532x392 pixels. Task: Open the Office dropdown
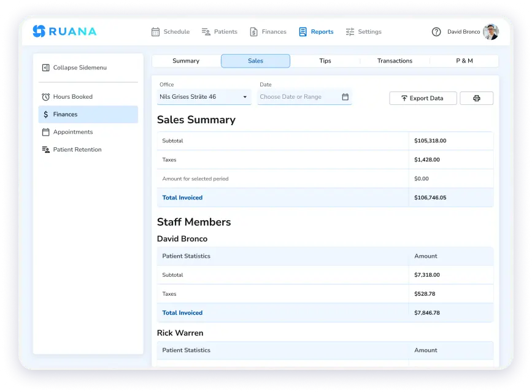(204, 97)
